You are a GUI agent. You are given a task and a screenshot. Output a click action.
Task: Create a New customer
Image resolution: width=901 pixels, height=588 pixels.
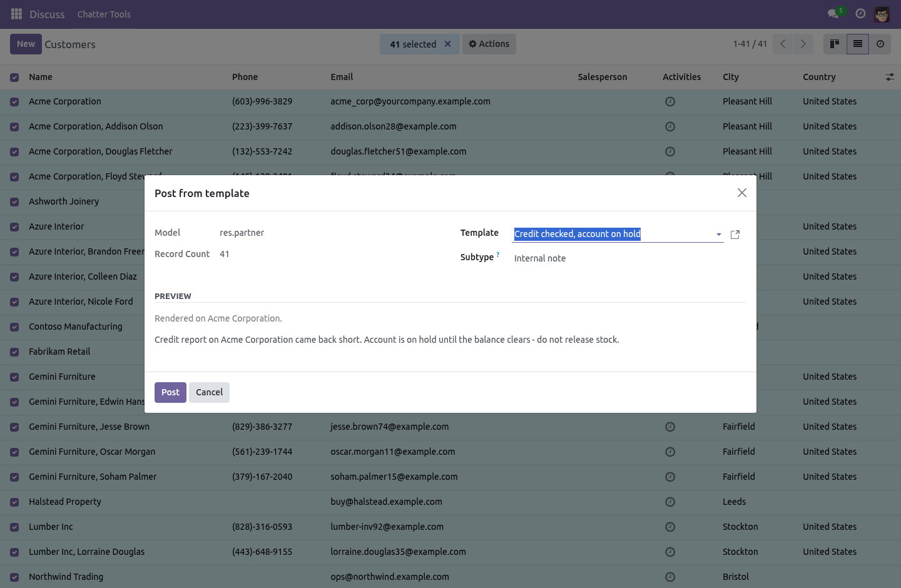click(26, 44)
